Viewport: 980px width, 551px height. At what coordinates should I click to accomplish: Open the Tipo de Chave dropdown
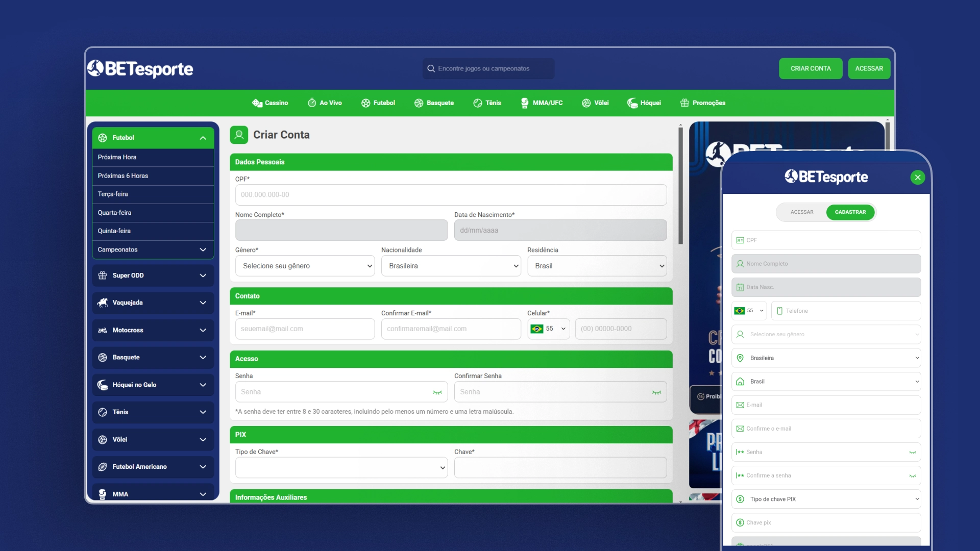coord(341,467)
